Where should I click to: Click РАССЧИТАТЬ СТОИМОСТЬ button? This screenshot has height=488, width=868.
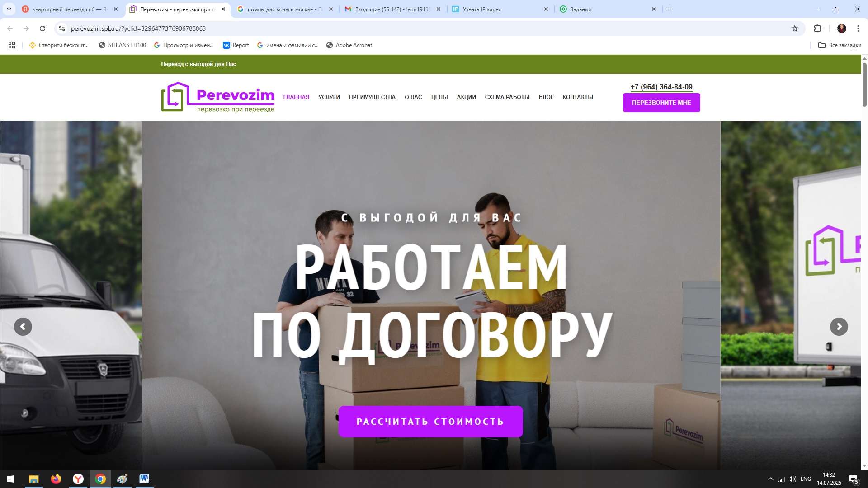click(430, 422)
